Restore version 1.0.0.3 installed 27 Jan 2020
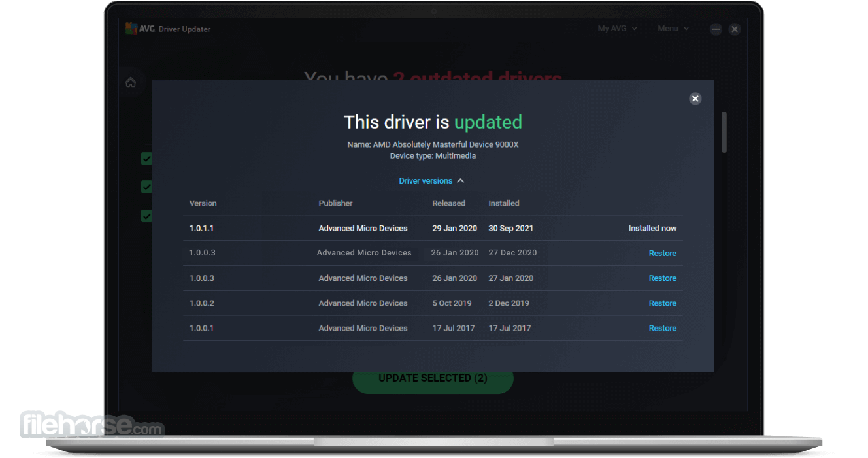 click(662, 278)
